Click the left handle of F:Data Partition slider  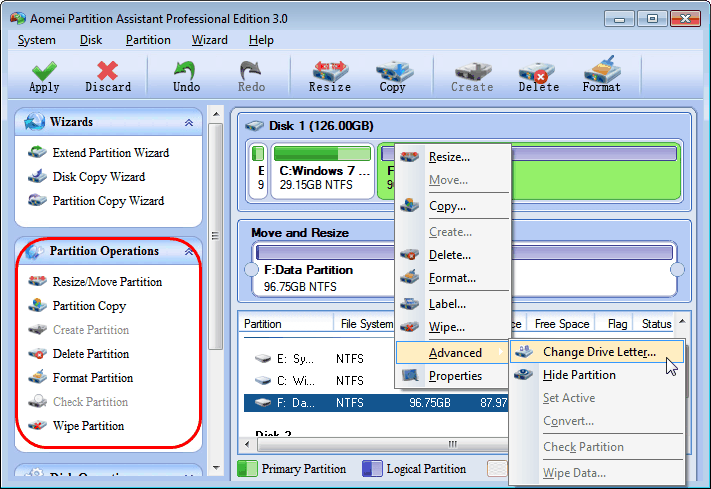point(251,269)
